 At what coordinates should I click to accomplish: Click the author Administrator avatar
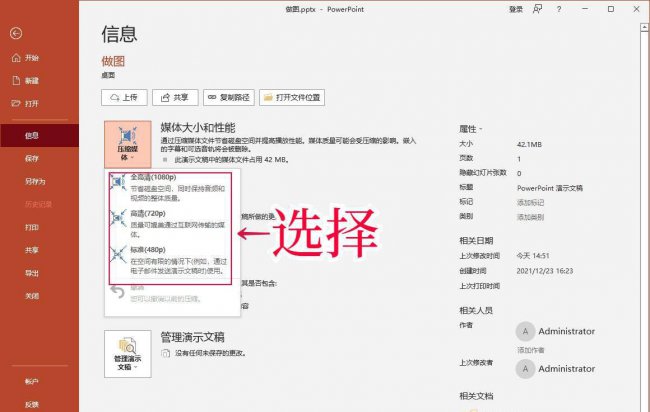(x=525, y=331)
